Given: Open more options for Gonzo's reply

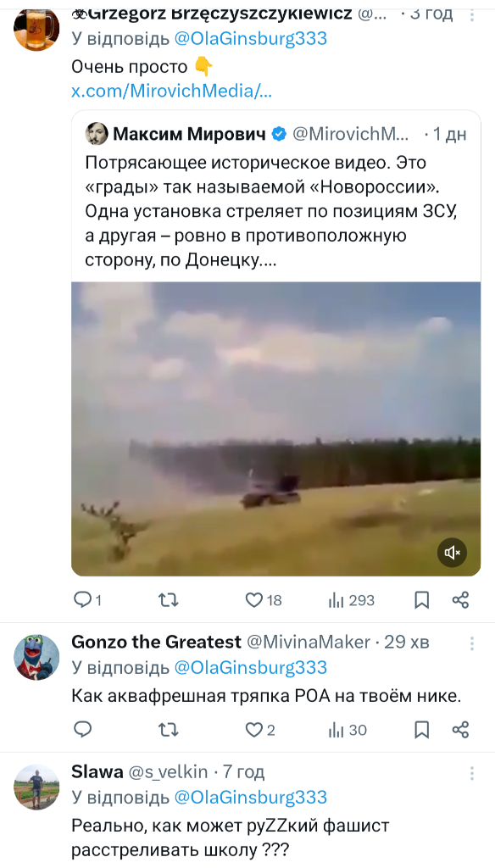Looking at the screenshot, I should point(472,643).
